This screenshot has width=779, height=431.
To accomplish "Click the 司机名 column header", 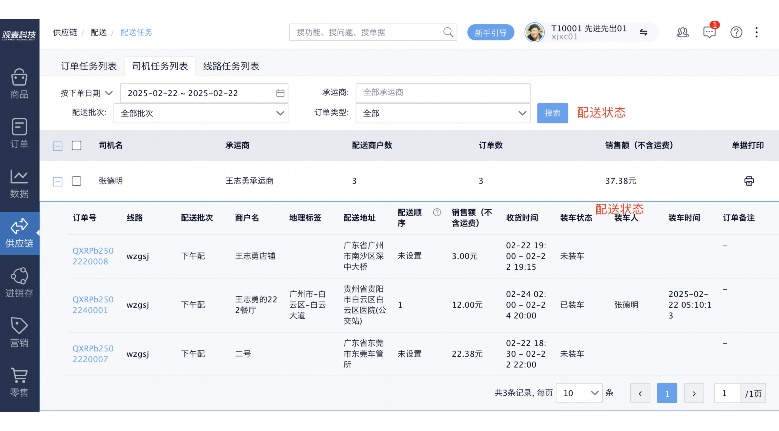I will coord(110,145).
